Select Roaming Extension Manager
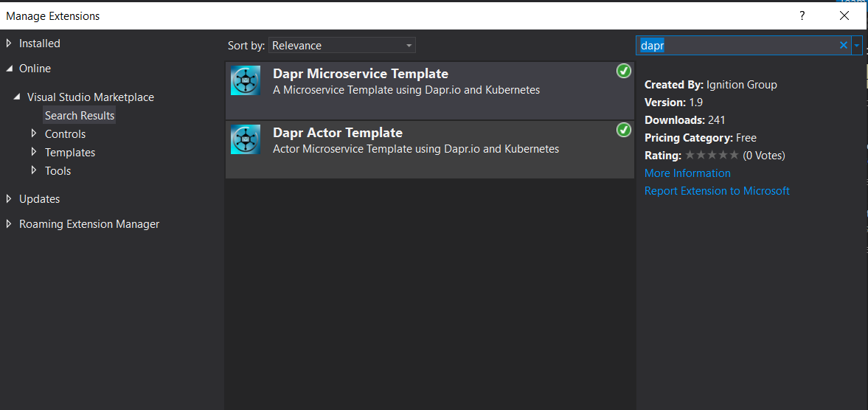868x410 pixels. point(89,224)
